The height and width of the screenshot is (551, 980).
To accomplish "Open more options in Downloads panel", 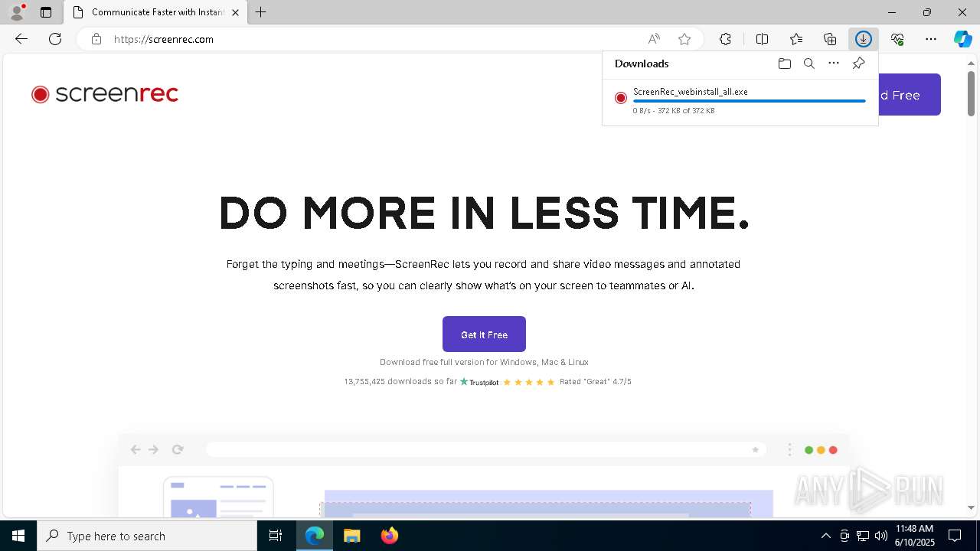I will [x=834, y=64].
